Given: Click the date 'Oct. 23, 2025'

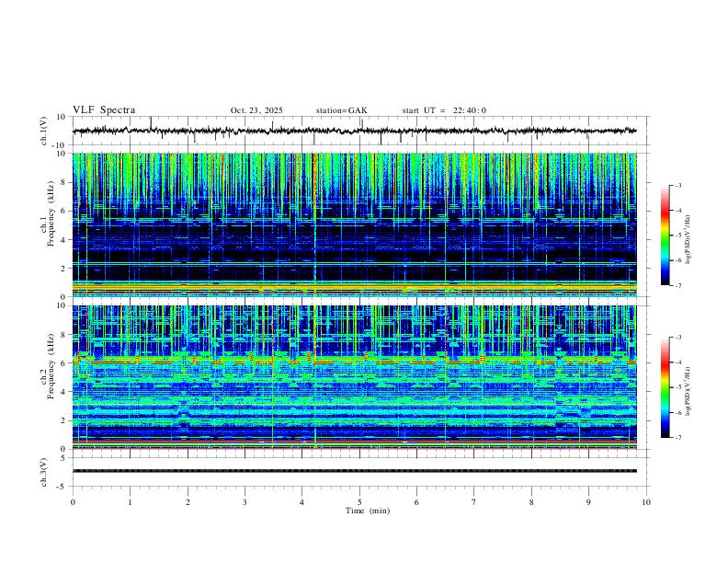Looking at the screenshot, I should pos(256,110).
